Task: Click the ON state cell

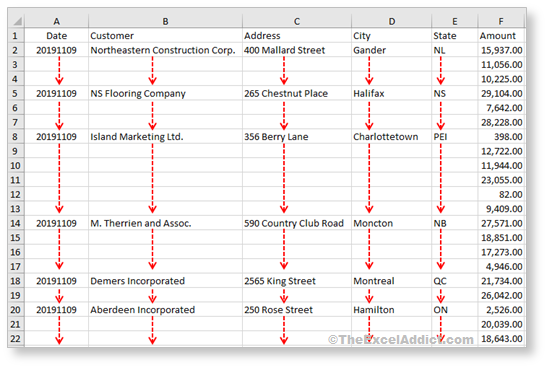Action: (x=455, y=309)
